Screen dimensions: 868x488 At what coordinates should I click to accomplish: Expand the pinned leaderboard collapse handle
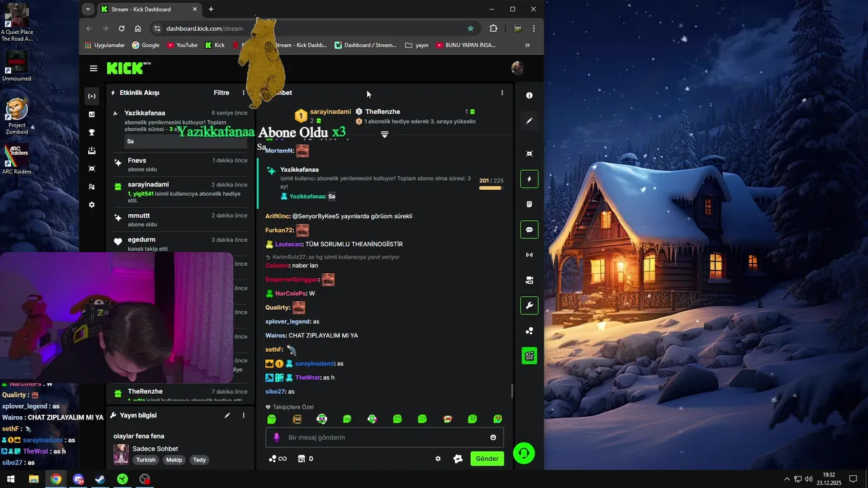(384, 135)
